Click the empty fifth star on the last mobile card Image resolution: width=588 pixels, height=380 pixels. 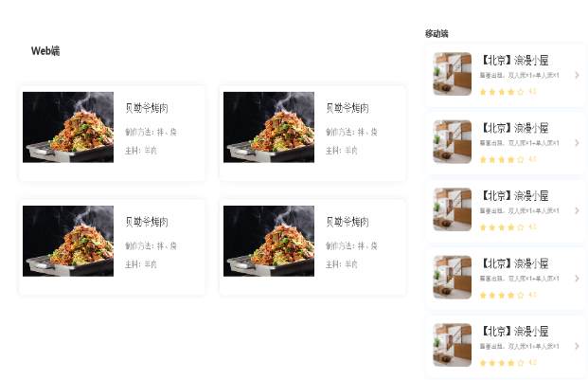click(x=521, y=363)
